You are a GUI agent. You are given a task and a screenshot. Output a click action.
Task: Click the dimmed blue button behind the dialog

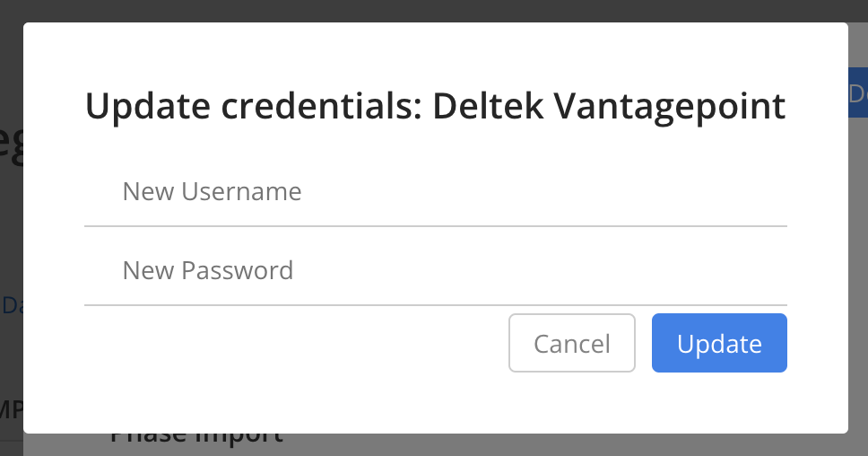pos(858,92)
